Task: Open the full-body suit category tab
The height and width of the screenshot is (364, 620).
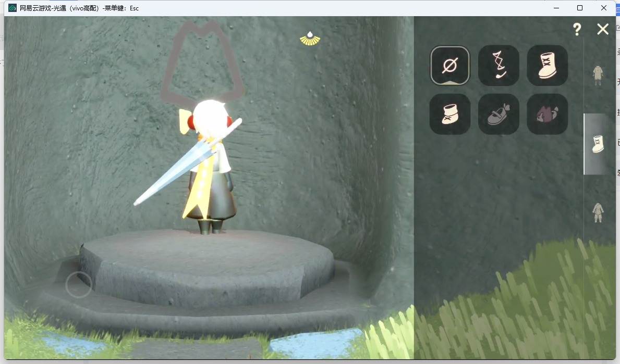Action: click(598, 213)
